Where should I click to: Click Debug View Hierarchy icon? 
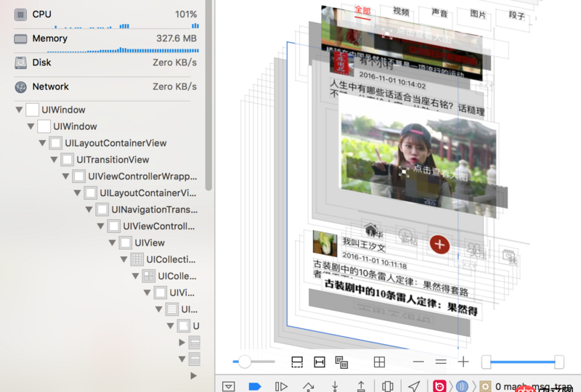point(388,386)
